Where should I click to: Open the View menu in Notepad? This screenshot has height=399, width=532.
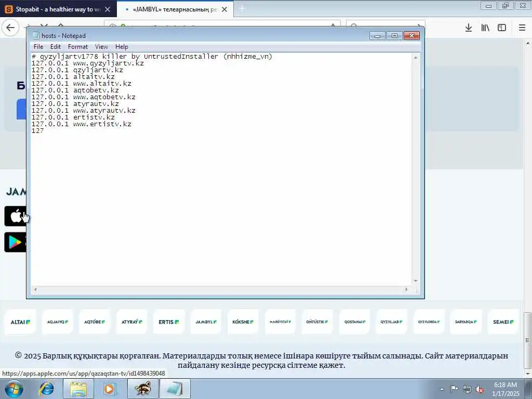[x=101, y=47]
